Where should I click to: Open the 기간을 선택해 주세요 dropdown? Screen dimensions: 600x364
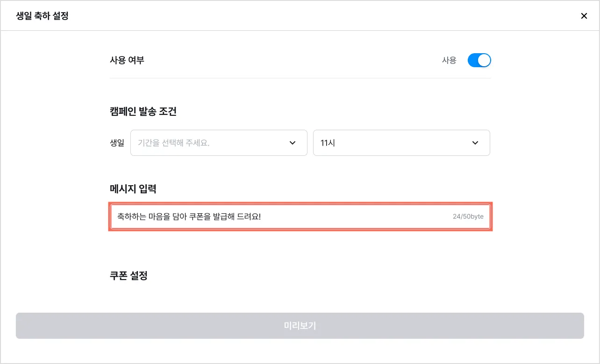pos(219,143)
